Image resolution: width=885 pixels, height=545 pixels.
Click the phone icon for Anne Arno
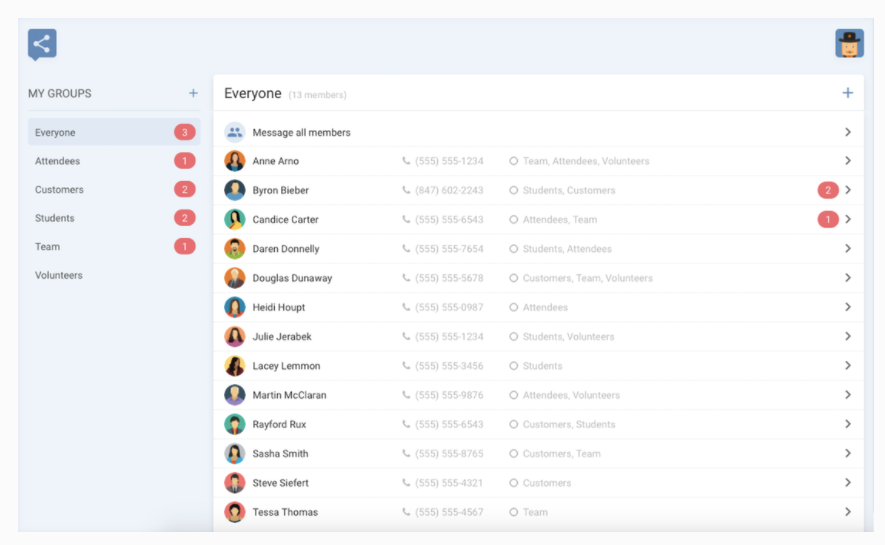coord(406,161)
